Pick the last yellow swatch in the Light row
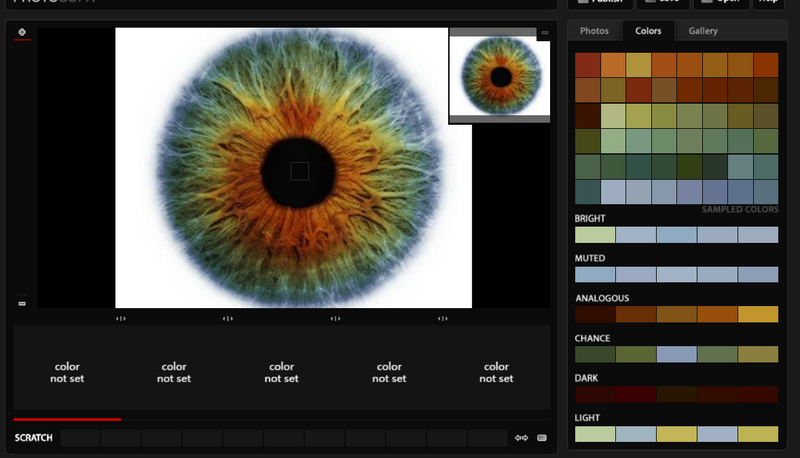Viewport: 800px width, 458px height. coord(758,434)
